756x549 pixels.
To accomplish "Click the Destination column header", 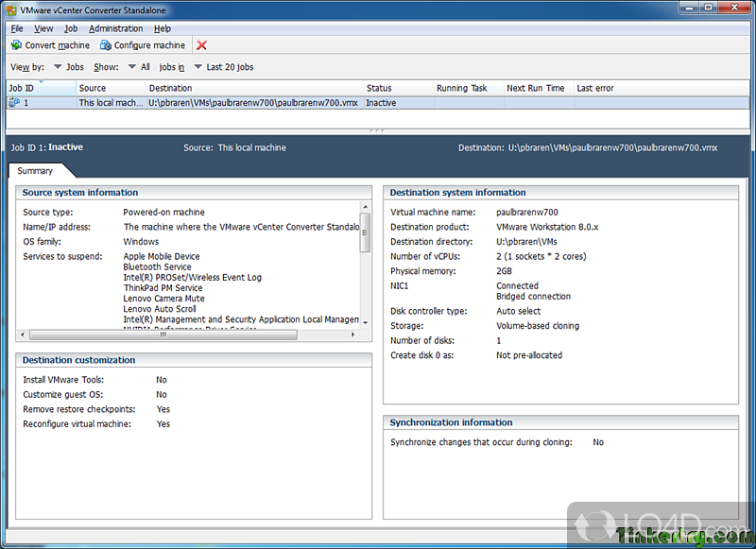I will pyautogui.click(x=253, y=88).
